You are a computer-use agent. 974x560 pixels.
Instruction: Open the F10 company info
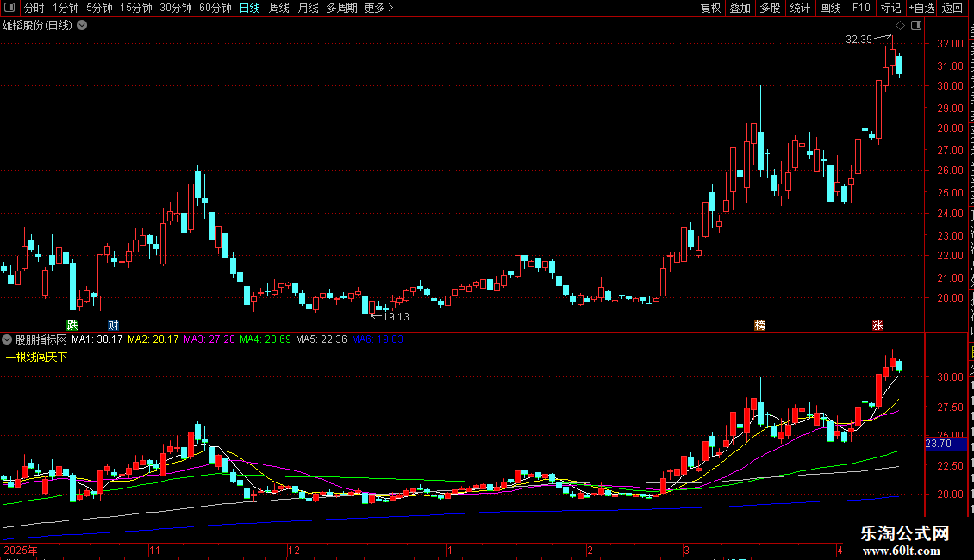[x=861, y=8]
